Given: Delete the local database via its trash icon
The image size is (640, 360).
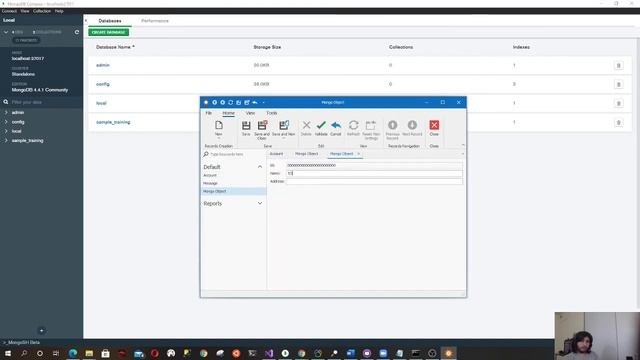Looking at the screenshot, I should coord(618,103).
